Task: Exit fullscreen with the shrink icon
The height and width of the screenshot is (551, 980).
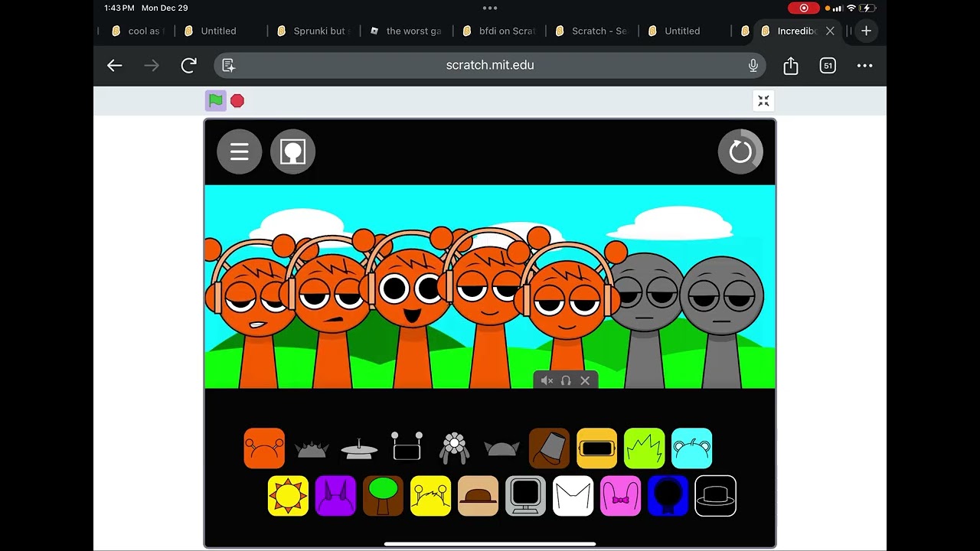Action: (763, 101)
